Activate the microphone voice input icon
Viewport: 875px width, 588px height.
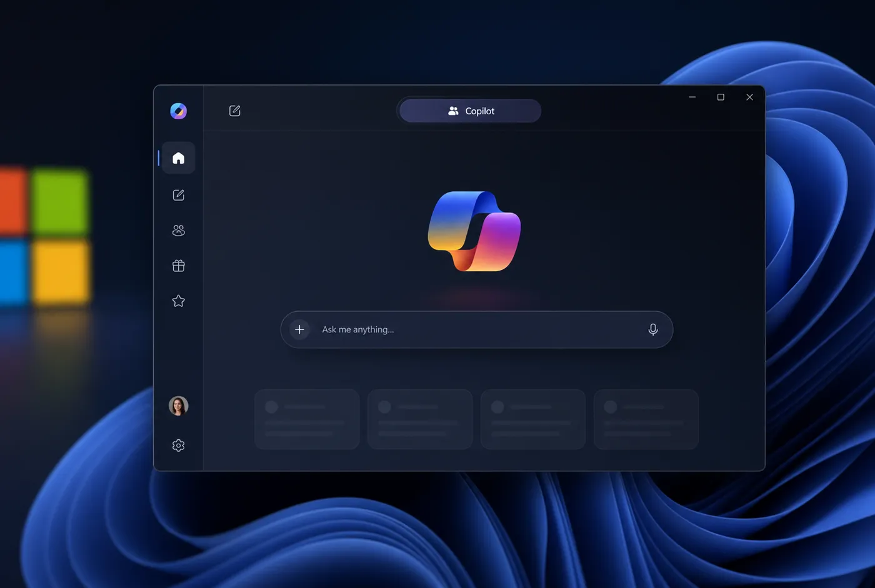pyautogui.click(x=652, y=329)
